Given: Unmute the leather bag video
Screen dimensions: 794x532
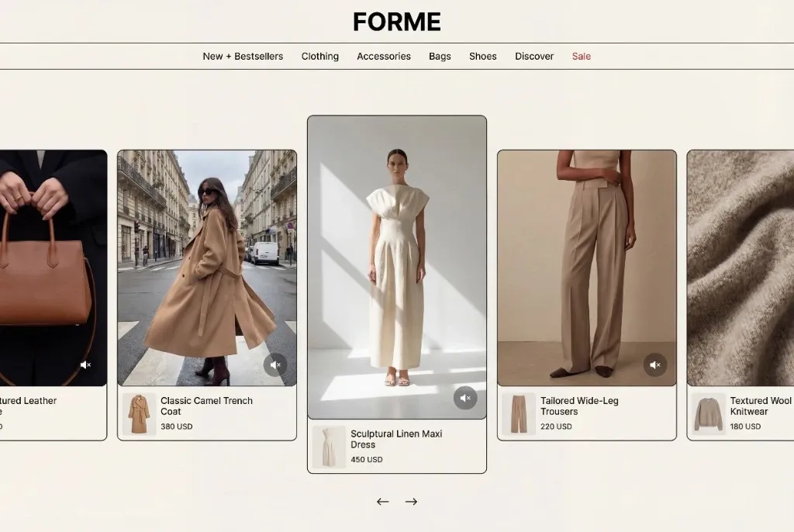Looking at the screenshot, I should pos(85,364).
